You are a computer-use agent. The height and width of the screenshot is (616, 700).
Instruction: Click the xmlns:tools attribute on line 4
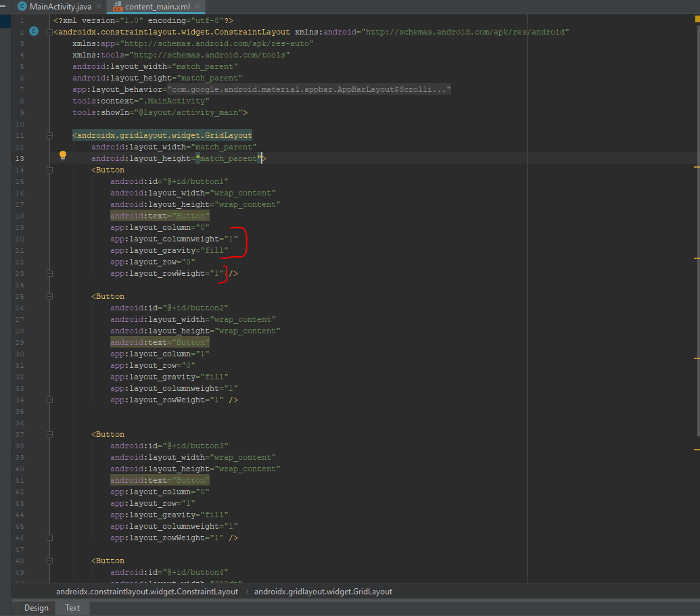coord(181,55)
